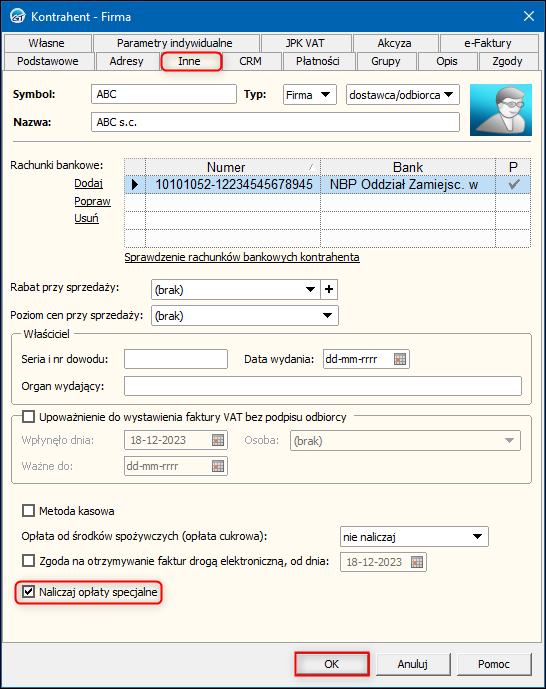This screenshot has width=546, height=689.
Task: Go to the CRM tab
Action: (250, 61)
